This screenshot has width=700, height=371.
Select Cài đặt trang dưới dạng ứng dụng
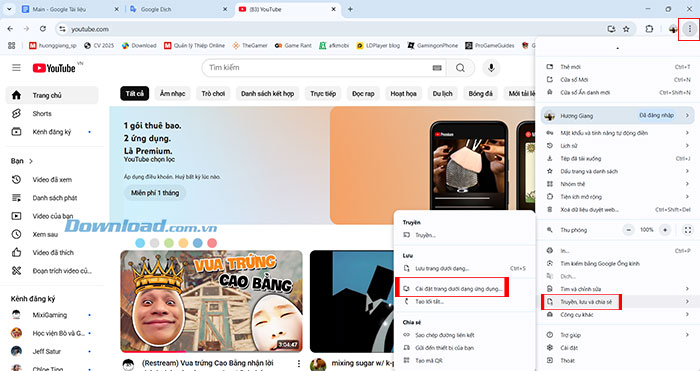point(464,289)
